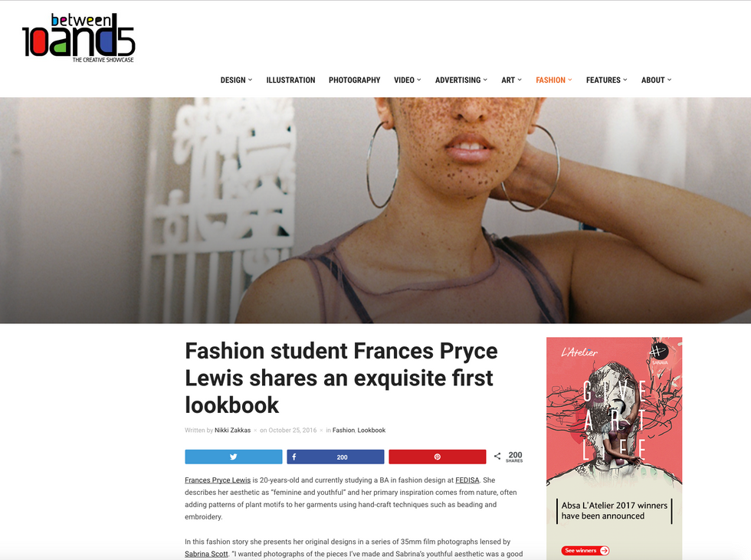Follow the Frances Pryce Lewis link

218,480
